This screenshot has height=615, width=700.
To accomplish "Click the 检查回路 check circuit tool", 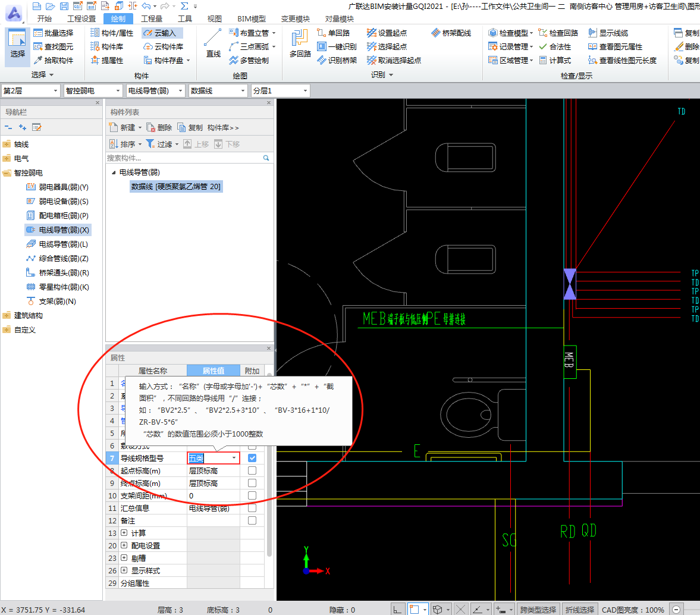I will tap(558, 33).
